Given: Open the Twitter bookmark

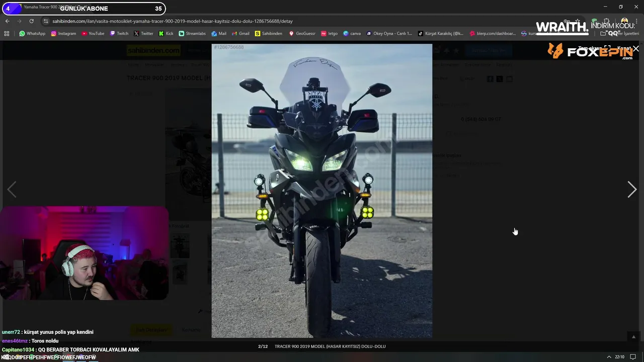Looking at the screenshot, I should coord(143,34).
